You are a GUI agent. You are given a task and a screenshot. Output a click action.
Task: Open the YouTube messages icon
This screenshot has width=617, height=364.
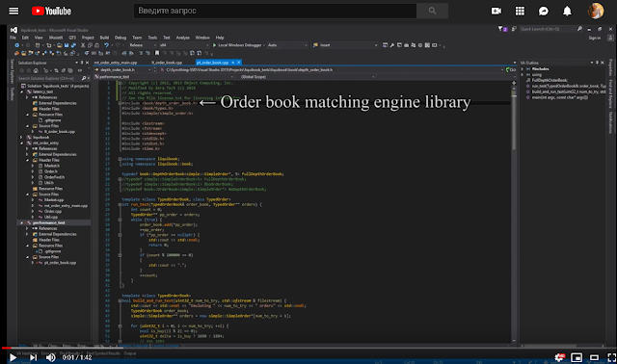(544, 11)
